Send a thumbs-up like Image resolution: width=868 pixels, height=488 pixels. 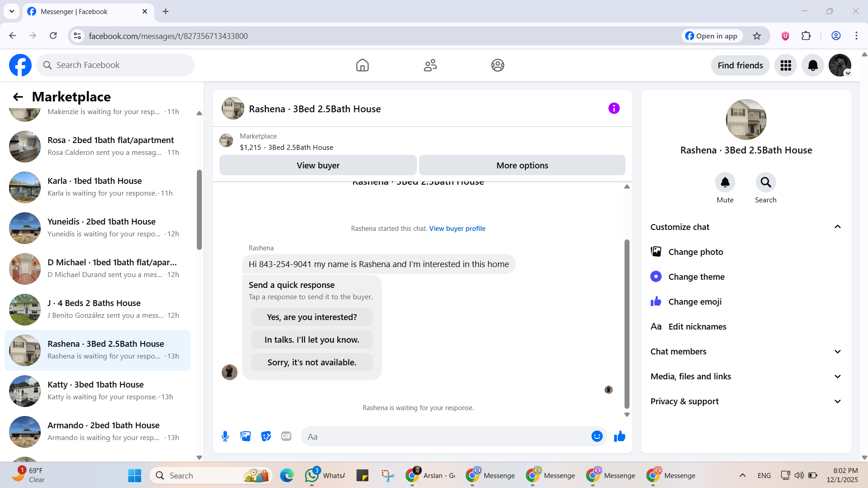tap(620, 436)
